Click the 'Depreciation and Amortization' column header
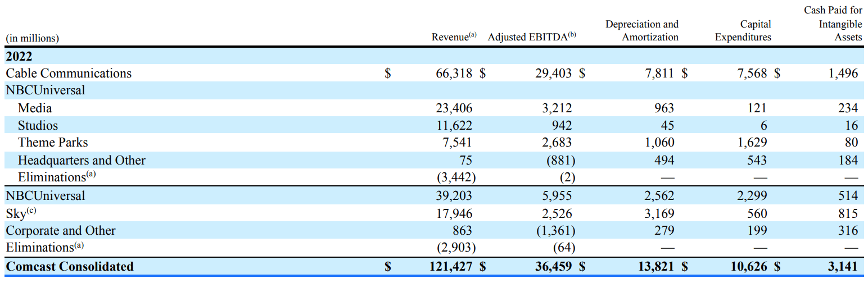The width and height of the screenshot is (868, 283). [x=642, y=31]
